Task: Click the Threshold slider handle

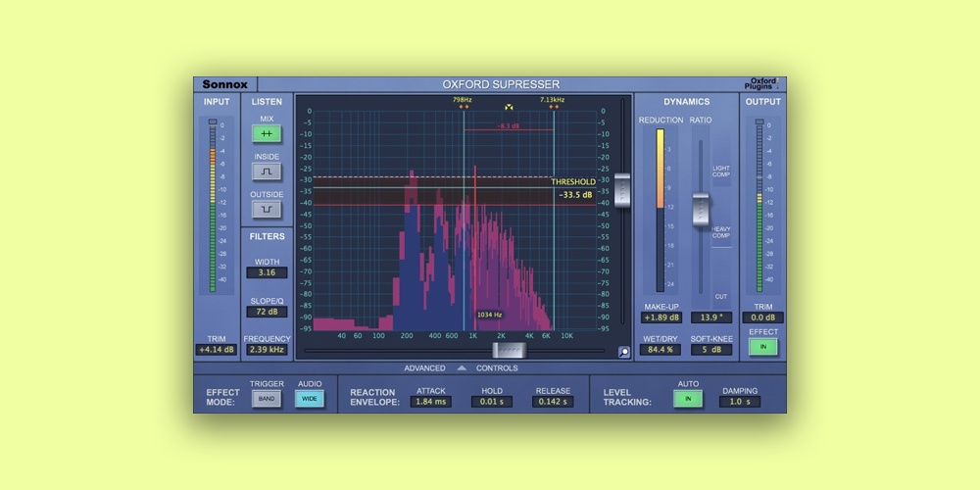Action: (622, 189)
